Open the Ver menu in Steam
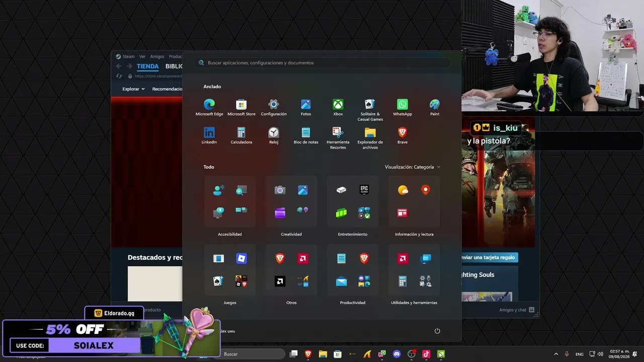 pos(142,56)
